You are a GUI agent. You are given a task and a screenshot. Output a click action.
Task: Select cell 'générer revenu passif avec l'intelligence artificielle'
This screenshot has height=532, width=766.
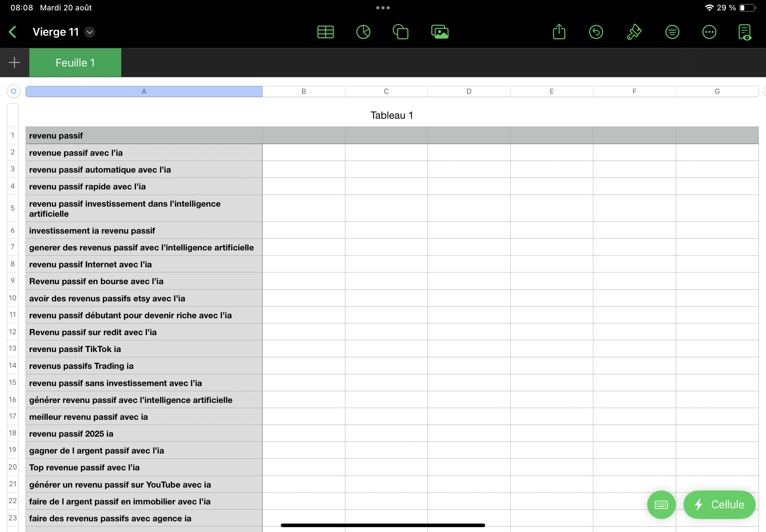144,400
